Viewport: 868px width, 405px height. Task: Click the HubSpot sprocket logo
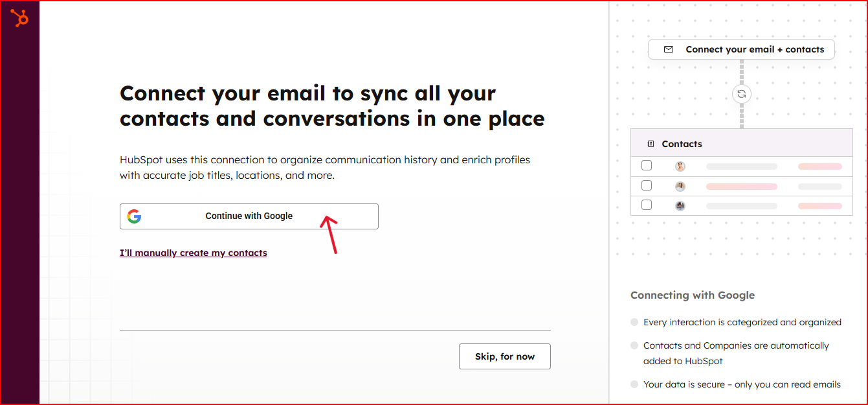click(19, 17)
